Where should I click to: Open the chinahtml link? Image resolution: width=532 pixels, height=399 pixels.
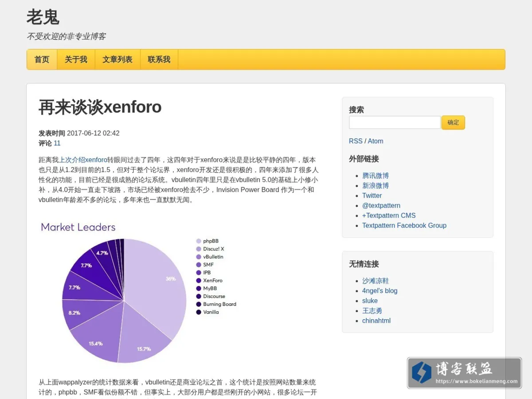coord(376,321)
